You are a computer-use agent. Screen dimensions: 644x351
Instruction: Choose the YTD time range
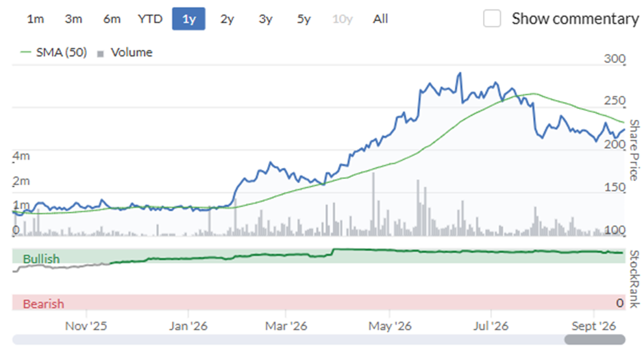[150, 19]
